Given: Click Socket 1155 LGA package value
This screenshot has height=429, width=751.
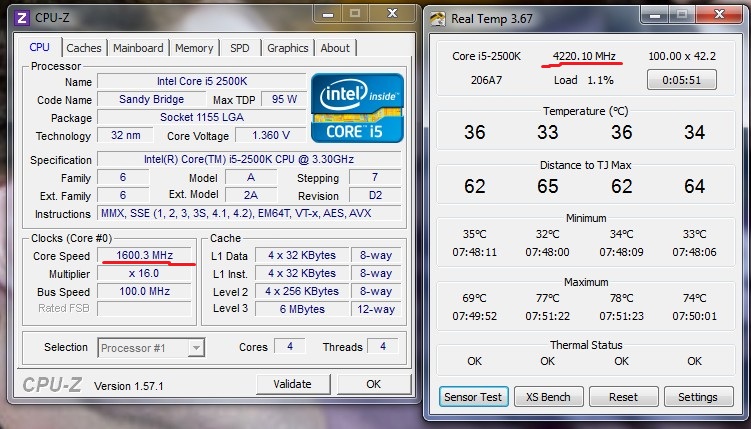Looking at the screenshot, I should point(202,117).
